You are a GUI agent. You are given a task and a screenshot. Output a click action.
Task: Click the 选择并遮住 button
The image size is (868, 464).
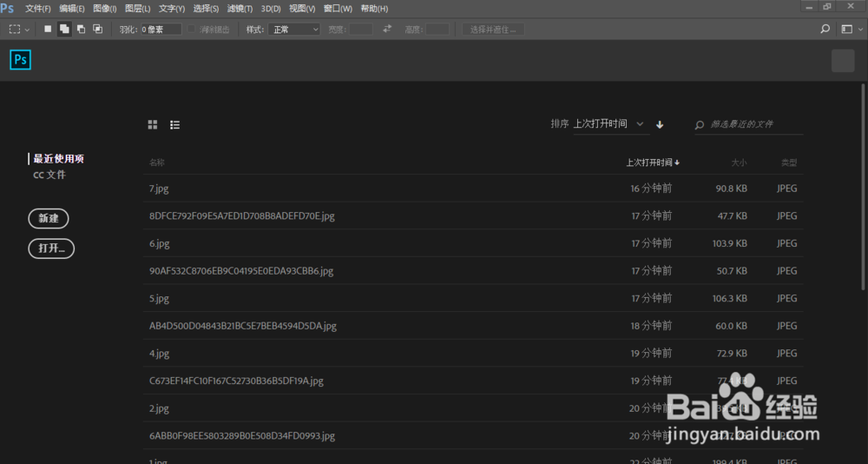[x=493, y=30]
